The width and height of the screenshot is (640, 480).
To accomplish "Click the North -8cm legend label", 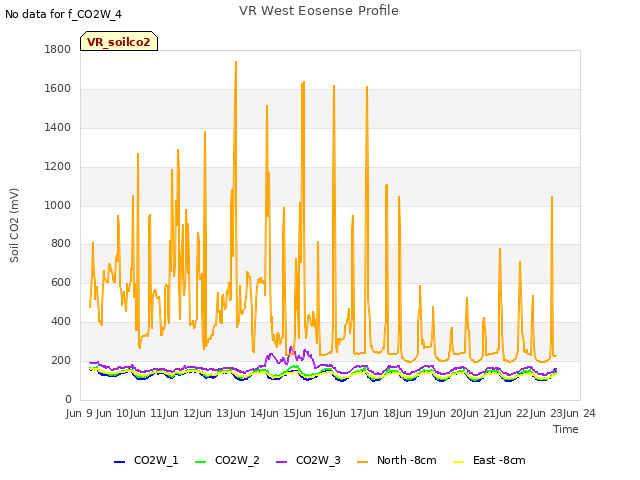I will (x=407, y=460).
